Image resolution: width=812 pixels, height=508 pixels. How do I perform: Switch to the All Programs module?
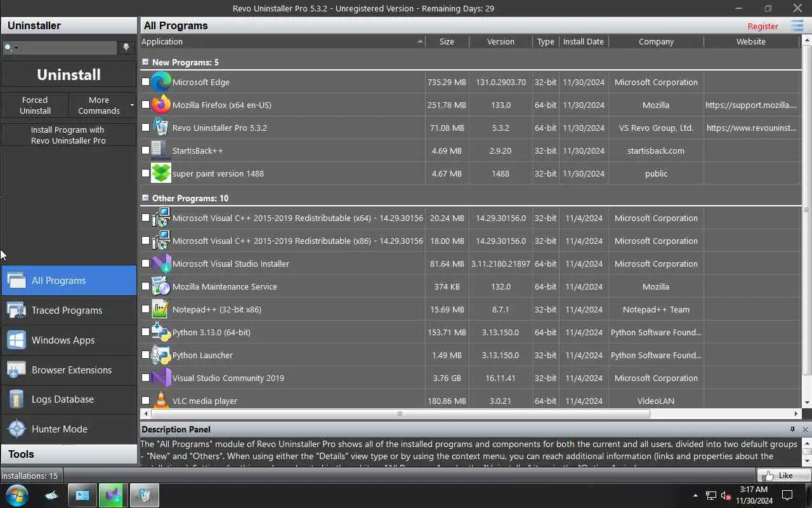coord(69,281)
